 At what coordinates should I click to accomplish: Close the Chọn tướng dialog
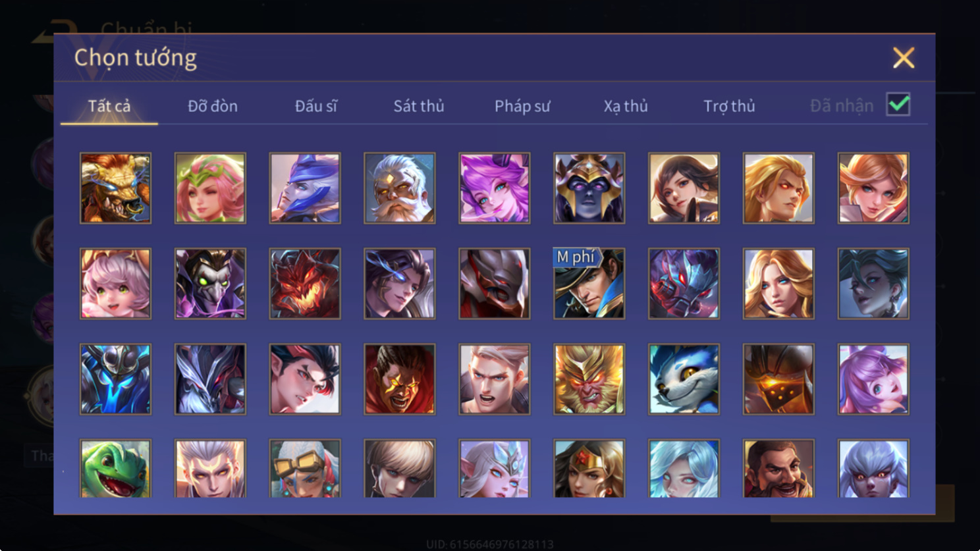(x=904, y=58)
